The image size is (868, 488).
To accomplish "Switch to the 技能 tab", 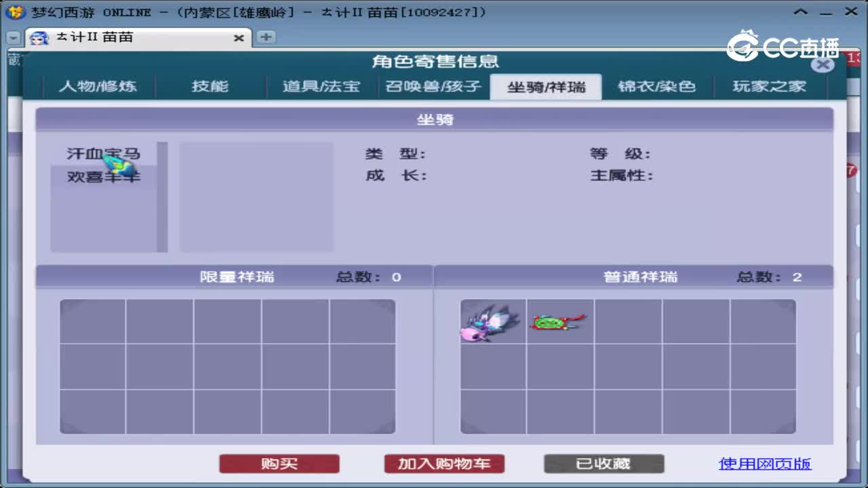I will (210, 86).
